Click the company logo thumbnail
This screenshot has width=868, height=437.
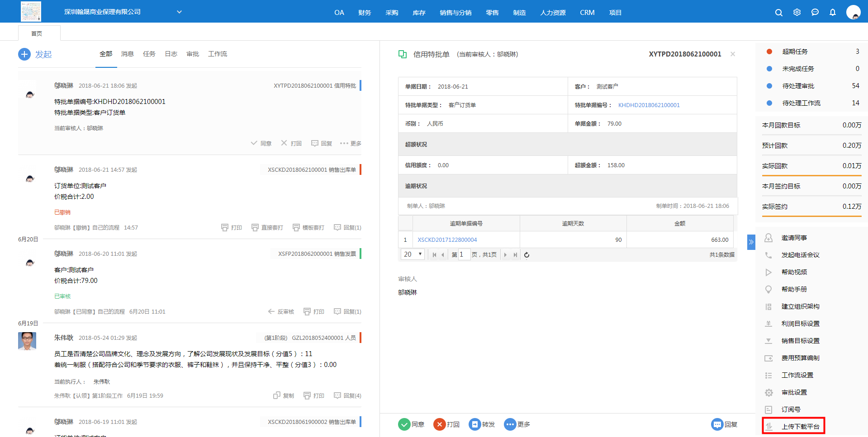31,11
